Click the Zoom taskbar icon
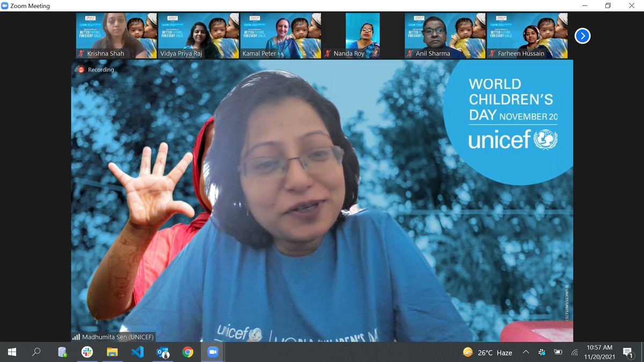Image resolution: width=644 pixels, height=362 pixels. coord(213,352)
